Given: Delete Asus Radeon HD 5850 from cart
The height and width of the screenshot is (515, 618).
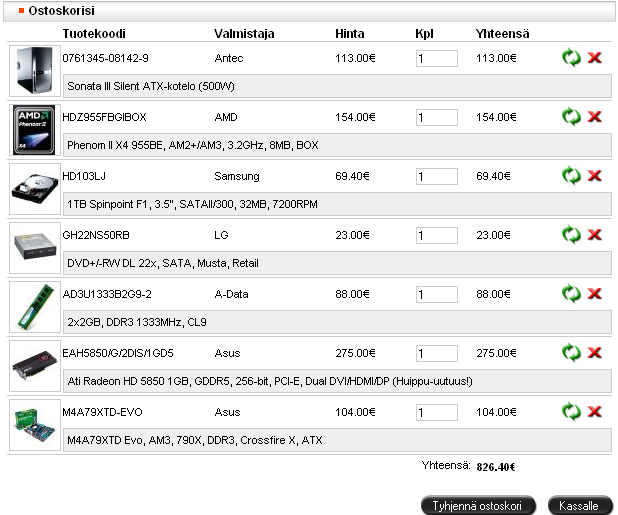Looking at the screenshot, I should coord(594,353).
